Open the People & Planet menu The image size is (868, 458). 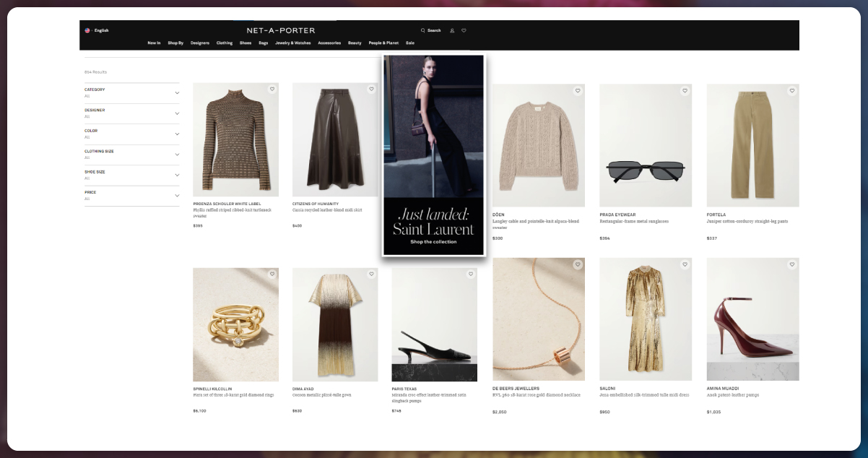(x=383, y=43)
